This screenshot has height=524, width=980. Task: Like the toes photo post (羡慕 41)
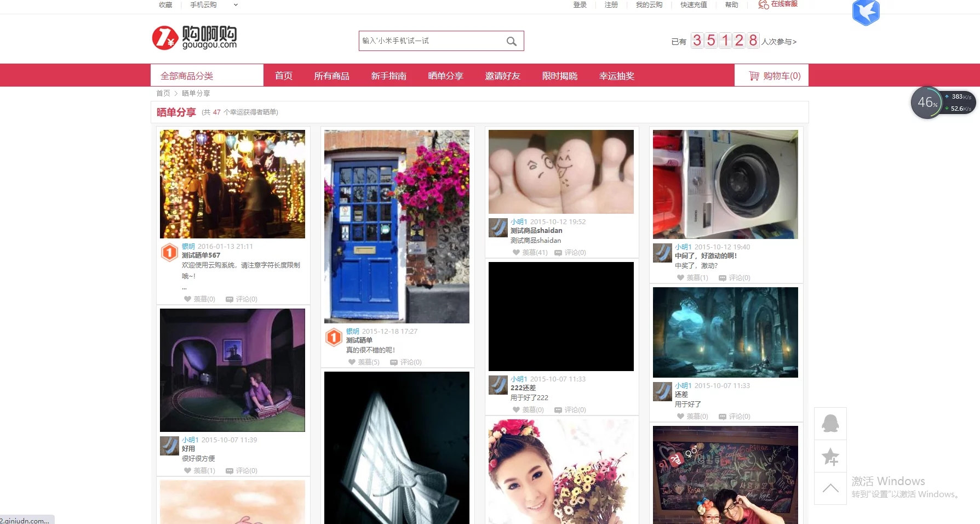[516, 253]
